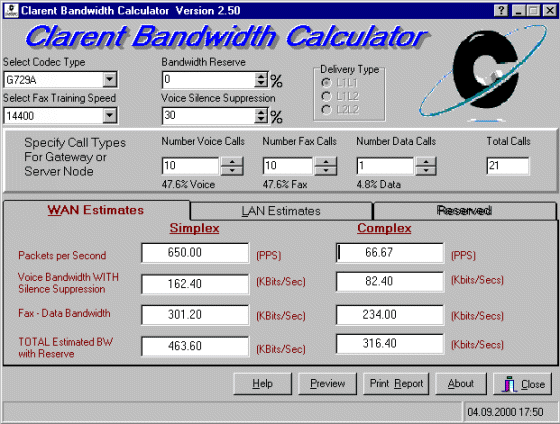Click Complex total estimated BW 316.40
This screenshot has width=560, height=424.
390,344
